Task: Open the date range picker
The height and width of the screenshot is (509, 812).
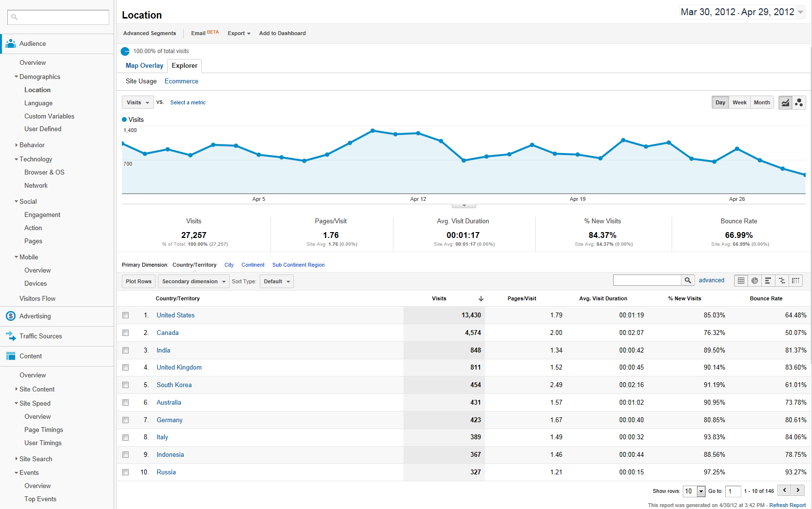Action: 742,12
